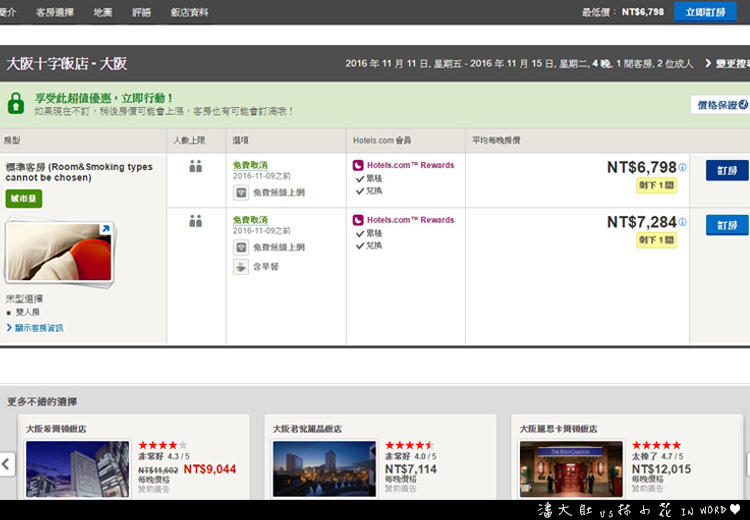This screenshot has width=750, height=520.
Task: Click the info icon beside NT$6,798
Action: tap(683, 167)
